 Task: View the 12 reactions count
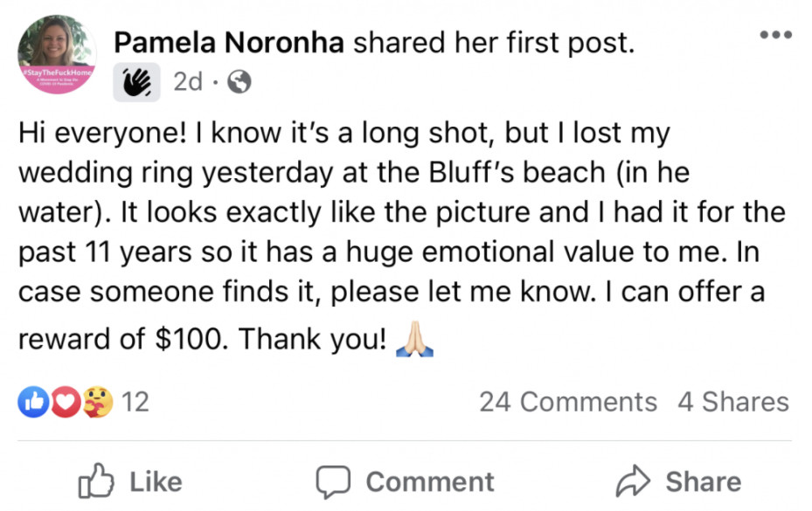tap(135, 402)
